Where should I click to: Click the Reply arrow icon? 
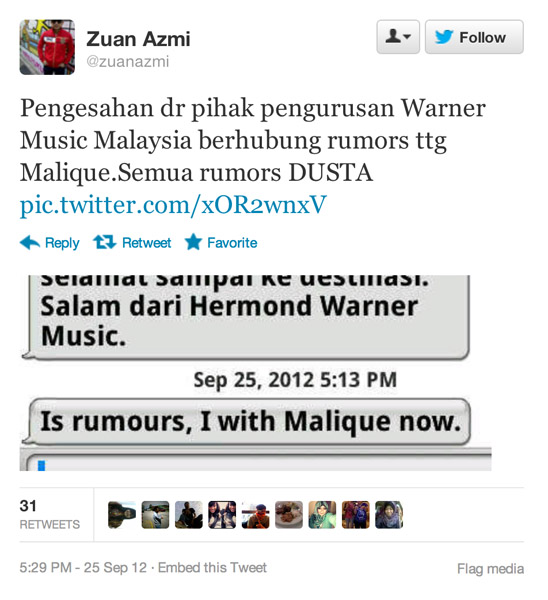coord(30,243)
